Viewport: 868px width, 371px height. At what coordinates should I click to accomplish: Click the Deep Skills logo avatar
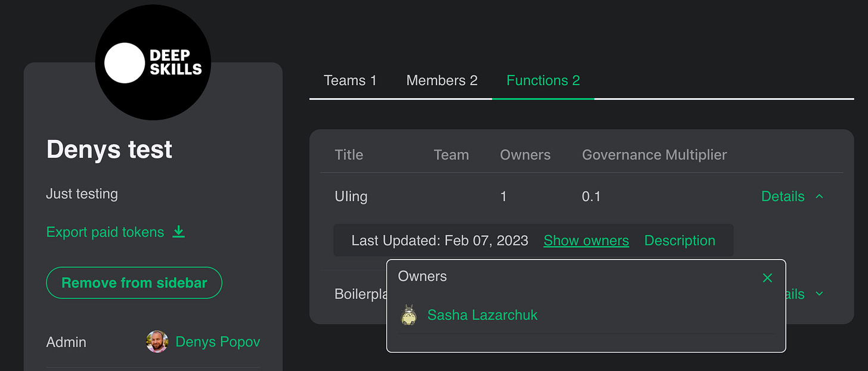point(153,63)
